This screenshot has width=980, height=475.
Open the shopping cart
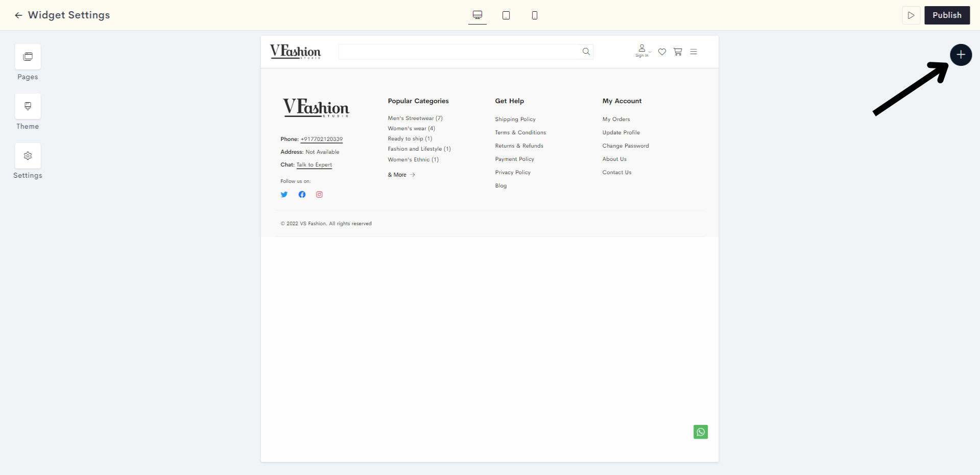(x=678, y=52)
